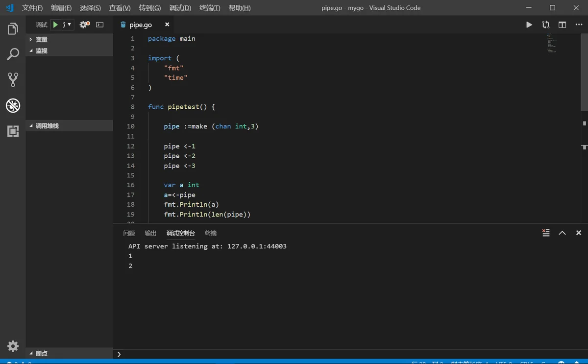The height and width of the screenshot is (364, 588).
Task: Run file using editor title play icon
Action: tap(529, 24)
